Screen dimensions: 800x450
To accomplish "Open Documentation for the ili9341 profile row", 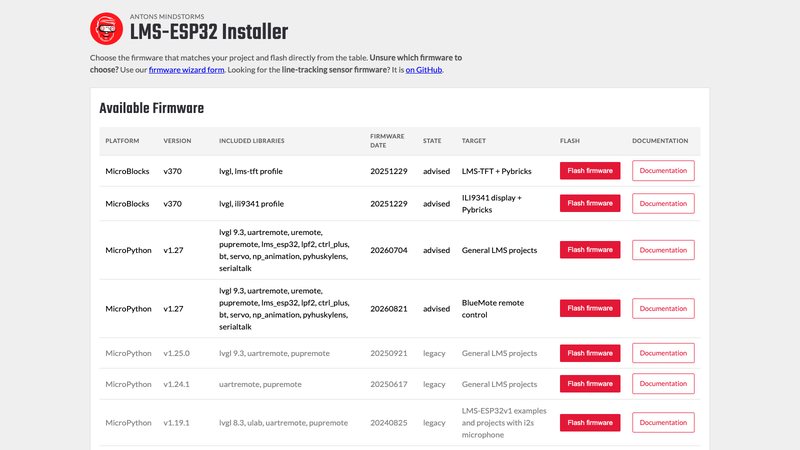I will coord(663,204).
